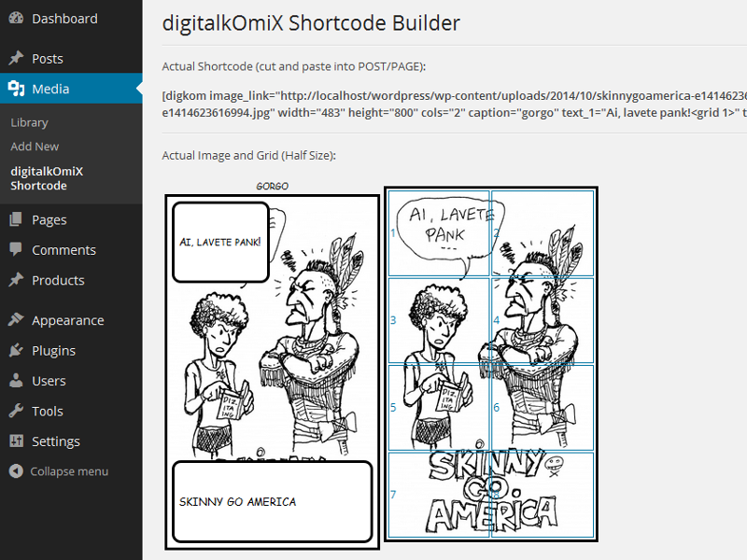Click the Collapse menu arrow icon
This screenshot has height=560, width=747.
pos(16,471)
